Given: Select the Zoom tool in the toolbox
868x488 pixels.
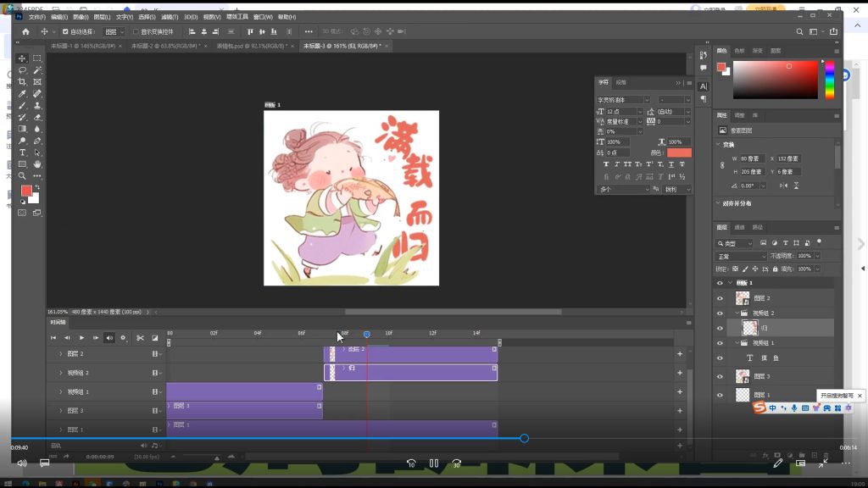Looking at the screenshot, I should point(22,176).
